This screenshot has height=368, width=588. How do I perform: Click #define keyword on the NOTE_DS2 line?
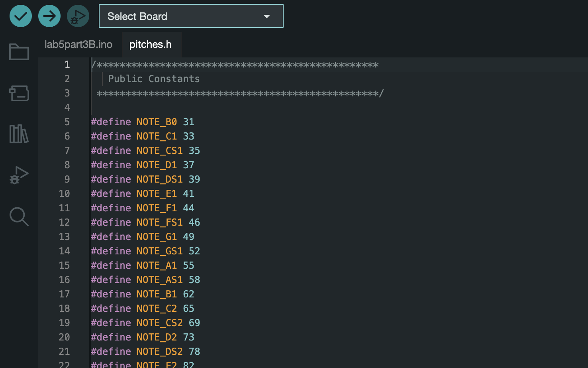click(111, 352)
